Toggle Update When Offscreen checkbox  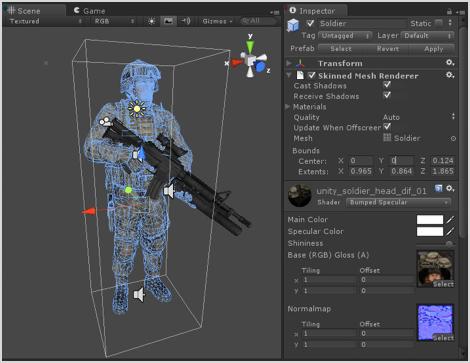[387, 127]
